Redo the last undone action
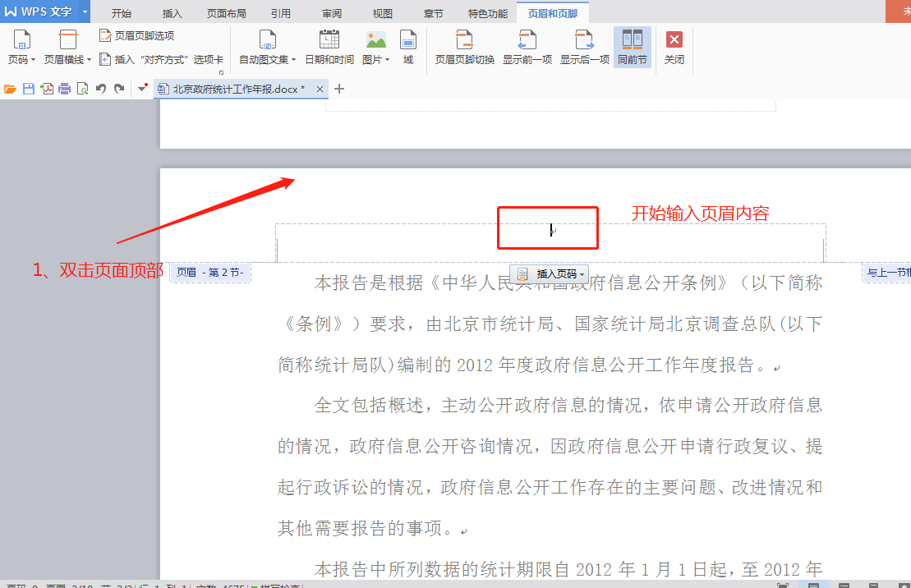 (119, 89)
